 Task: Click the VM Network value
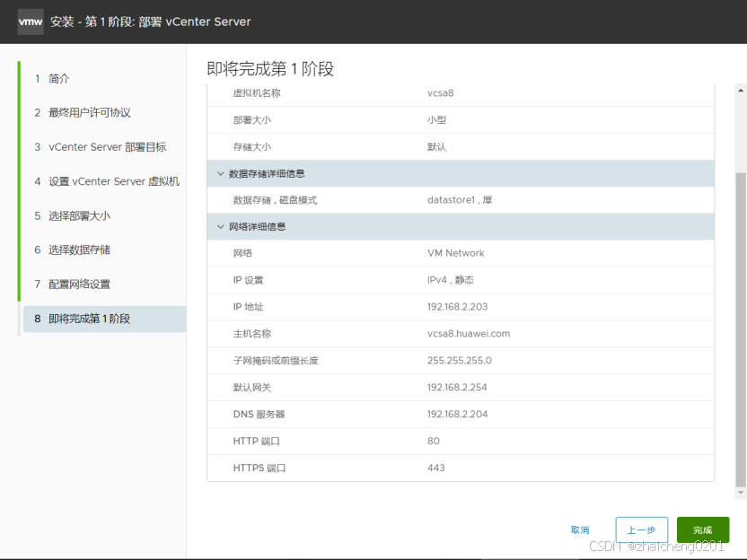pyautogui.click(x=455, y=253)
